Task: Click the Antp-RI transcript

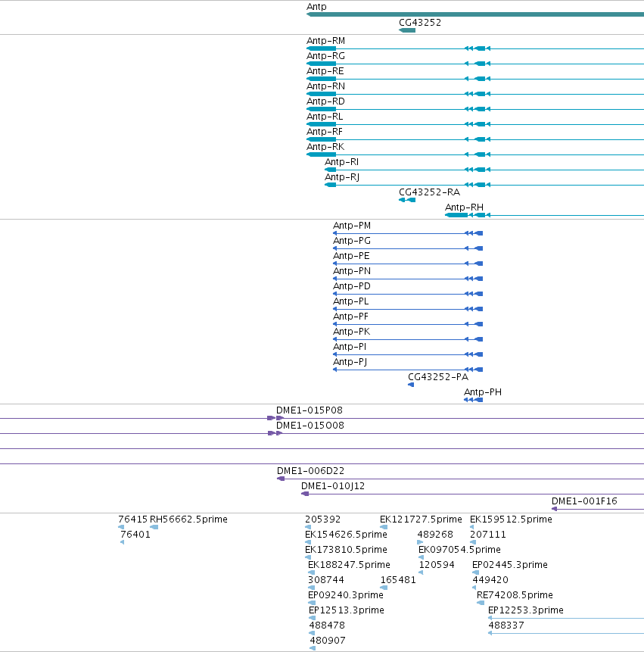Action: 484,170
